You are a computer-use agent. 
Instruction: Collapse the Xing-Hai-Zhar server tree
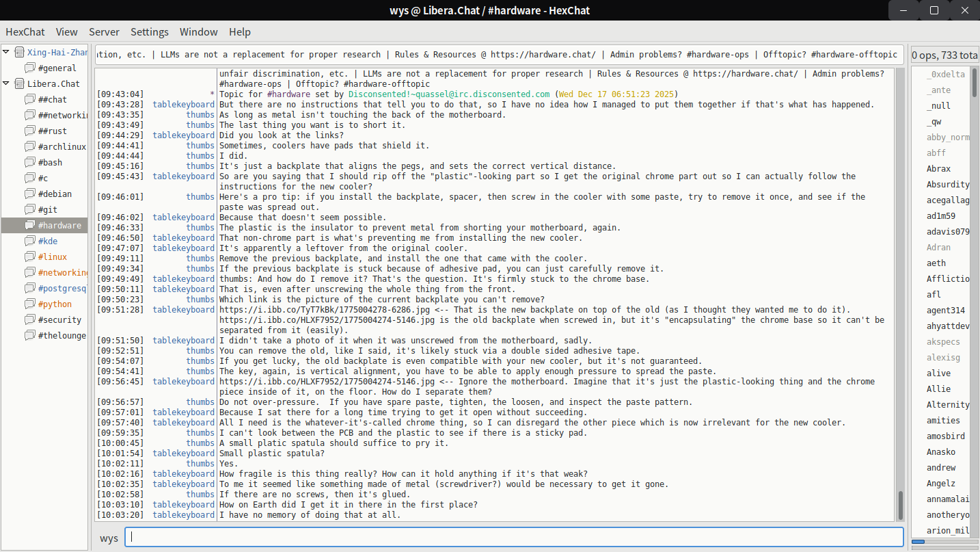[7, 52]
